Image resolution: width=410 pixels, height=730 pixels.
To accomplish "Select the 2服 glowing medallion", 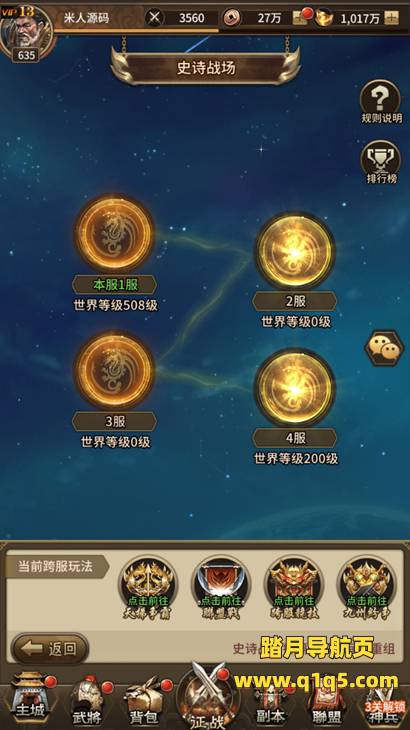I will pos(295,251).
